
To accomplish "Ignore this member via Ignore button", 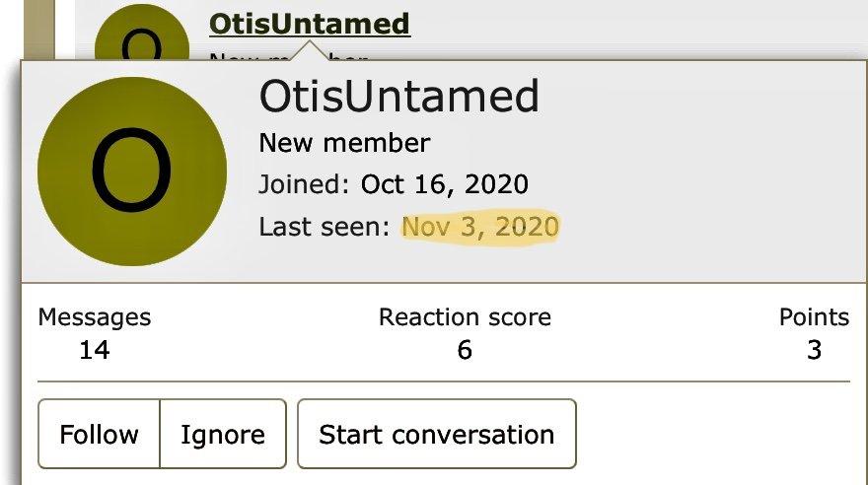I will tap(223, 434).
